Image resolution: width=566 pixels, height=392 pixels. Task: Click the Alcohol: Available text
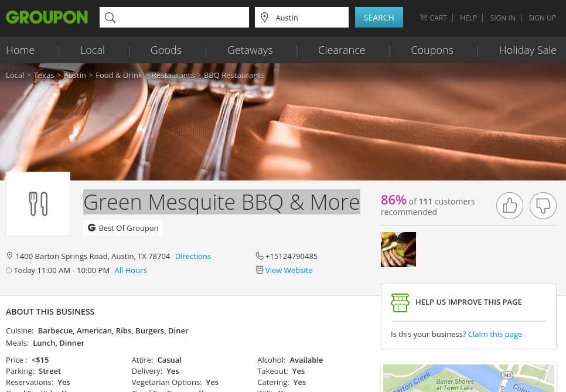(x=290, y=360)
